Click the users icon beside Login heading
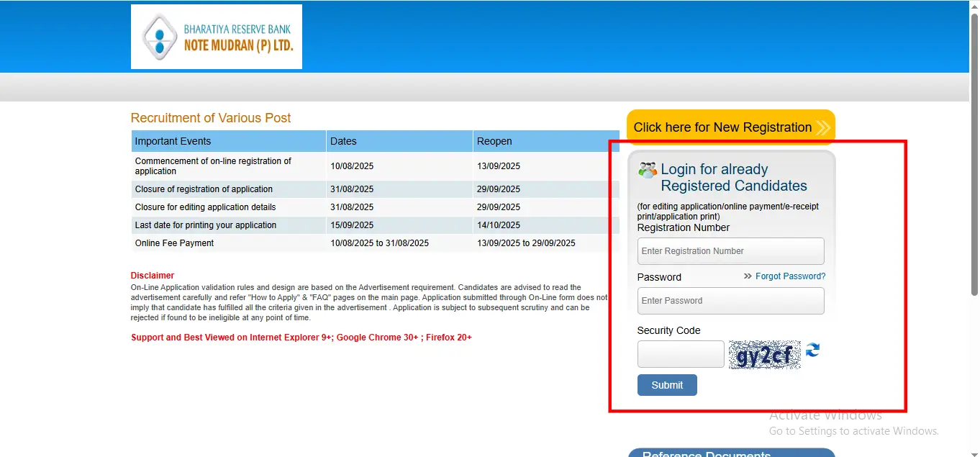The height and width of the screenshot is (457, 980). tap(647, 171)
